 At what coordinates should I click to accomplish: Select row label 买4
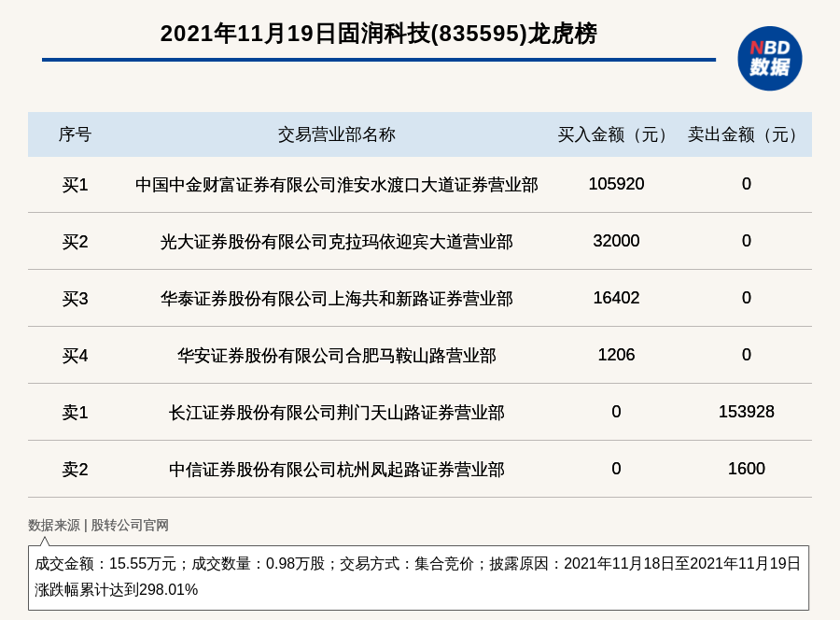(75, 355)
